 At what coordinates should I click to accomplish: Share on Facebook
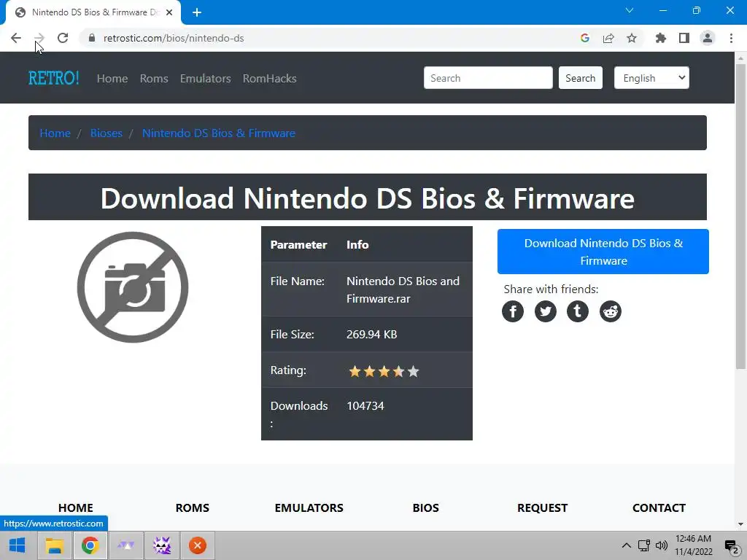click(x=513, y=311)
